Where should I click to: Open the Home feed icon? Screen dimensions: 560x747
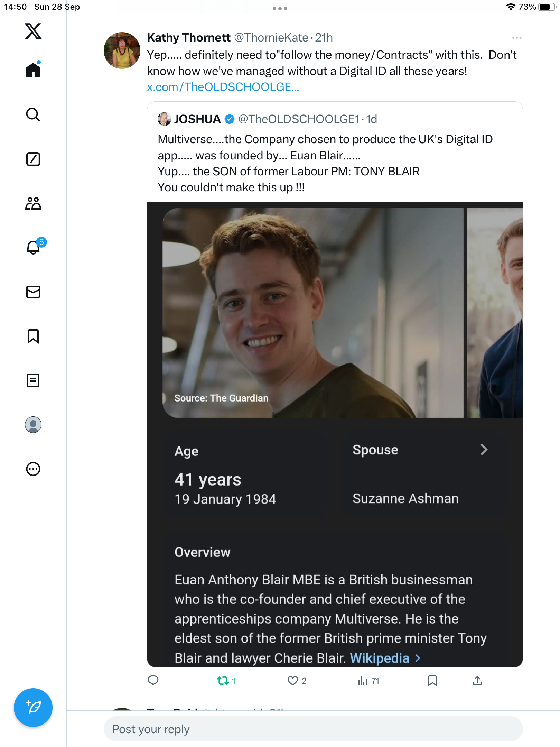[x=33, y=70]
